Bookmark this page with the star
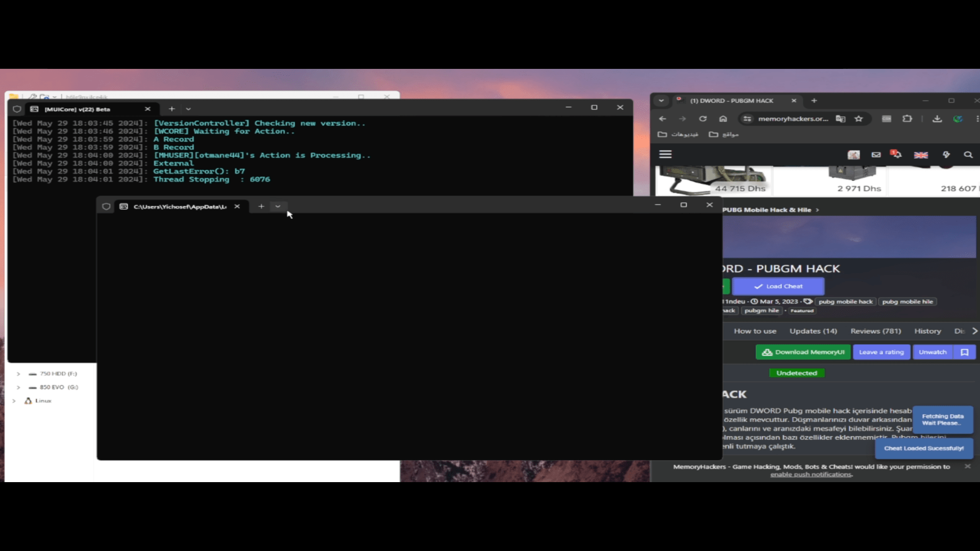980x551 pixels. point(859,119)
